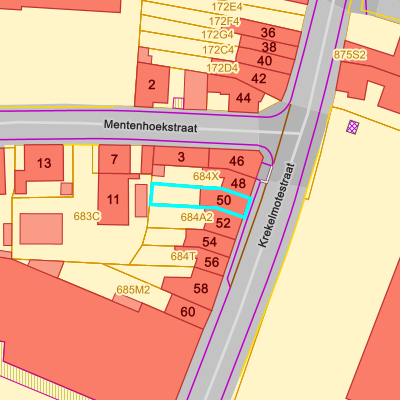Click parcel label 683C

point(87,216)
